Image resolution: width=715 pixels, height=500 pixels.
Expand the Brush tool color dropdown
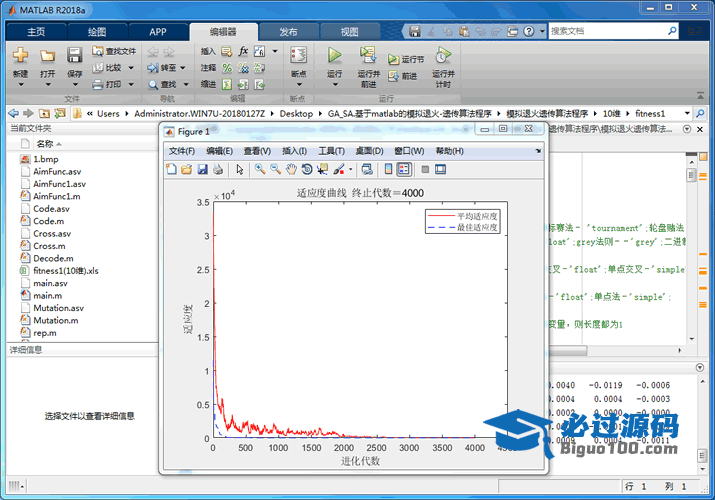pyautogui.click(x=350, y=170)
